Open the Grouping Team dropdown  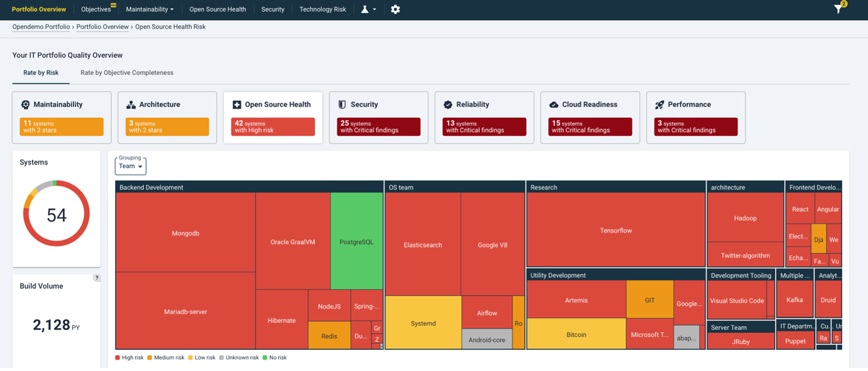pos(131,165)
